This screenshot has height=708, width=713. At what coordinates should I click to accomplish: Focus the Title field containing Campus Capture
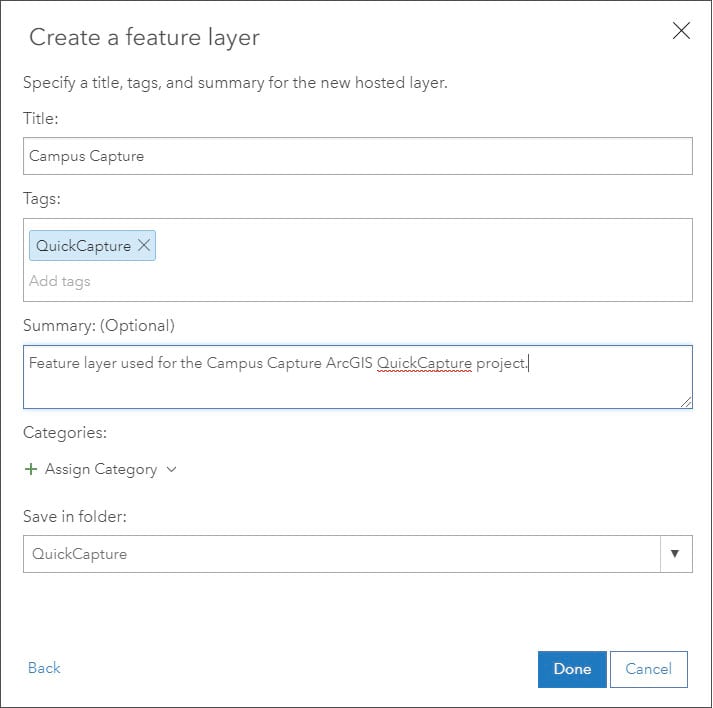(x=357, y=156)
